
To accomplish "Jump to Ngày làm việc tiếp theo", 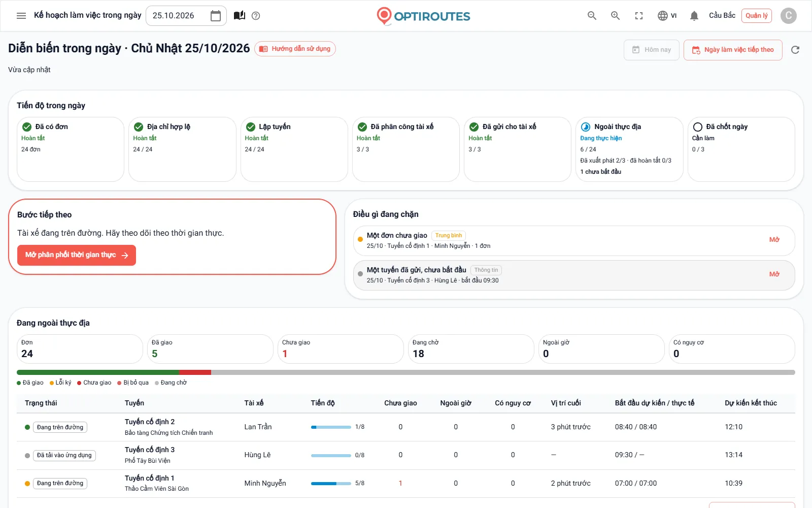I will click(733, 50).
